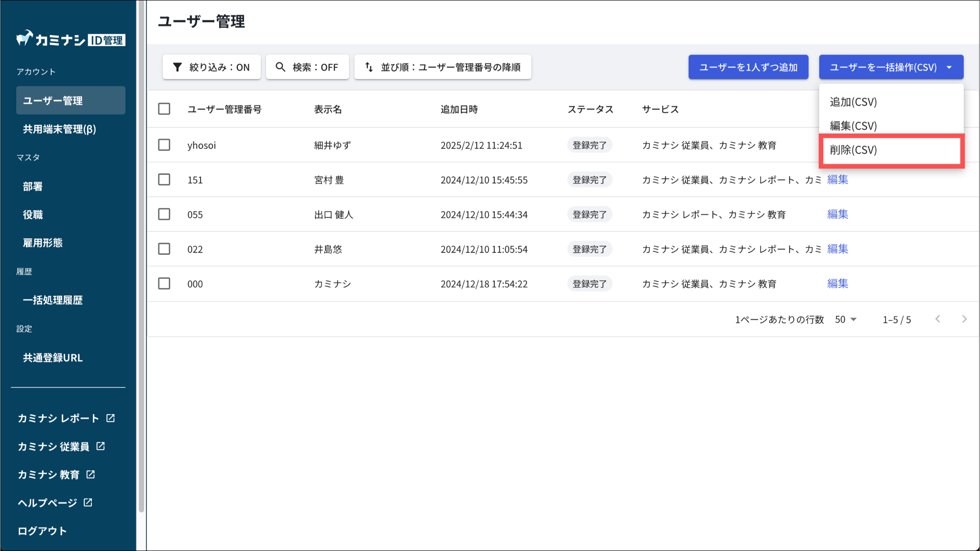Check the select-all header checkbox

(x=164, y=109)
